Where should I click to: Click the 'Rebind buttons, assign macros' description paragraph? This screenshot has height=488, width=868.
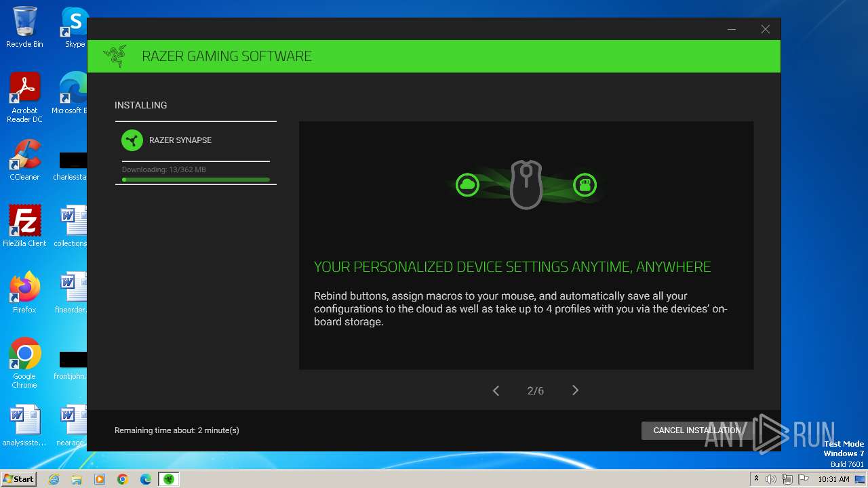pos(520,309)
